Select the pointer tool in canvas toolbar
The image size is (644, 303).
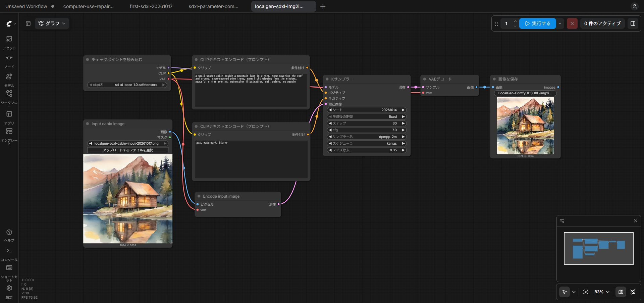[565, 292]
